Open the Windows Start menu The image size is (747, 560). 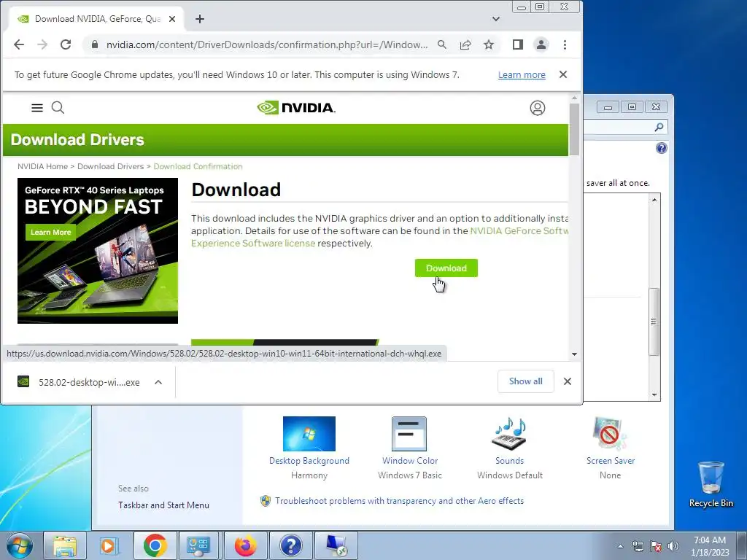click(20, 545)
